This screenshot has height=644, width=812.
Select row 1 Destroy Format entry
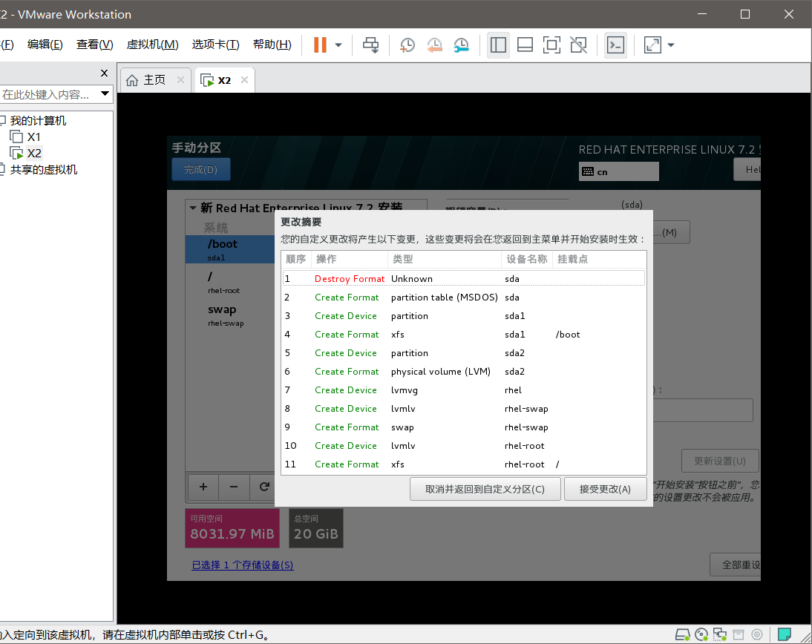coord(464,278)
